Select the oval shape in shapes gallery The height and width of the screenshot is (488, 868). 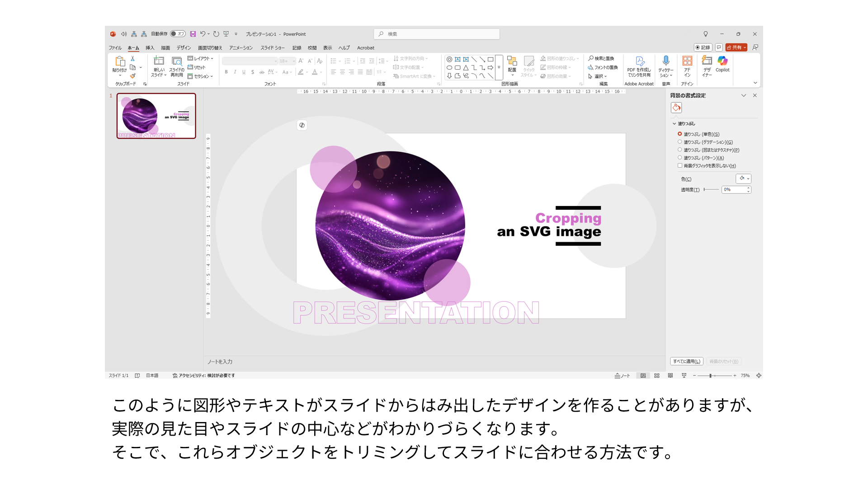point(449,68)
